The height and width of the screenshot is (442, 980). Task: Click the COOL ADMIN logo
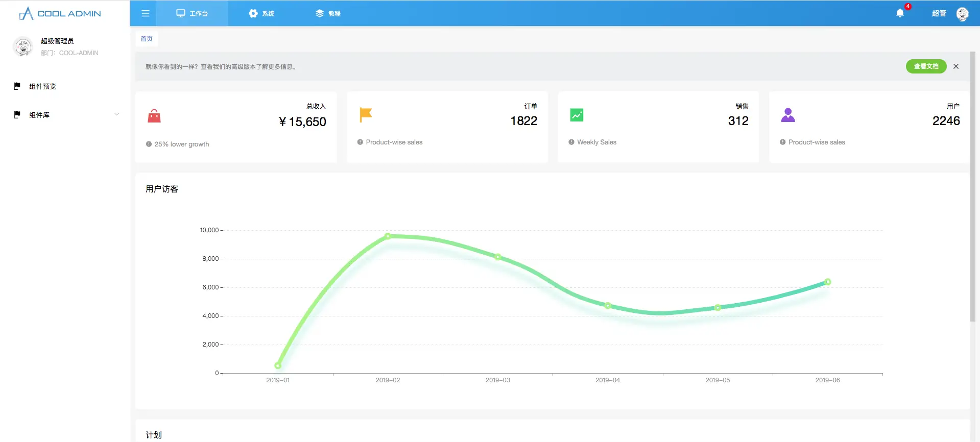pos(60,13)
